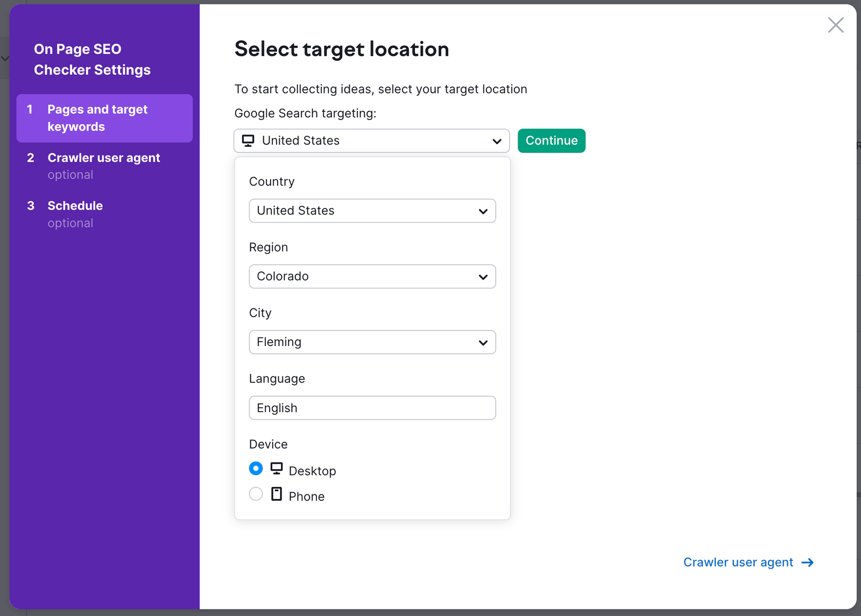Image resolution: width=861 pixels, height=616 pixels.
Task: Open the City dropdown showing Fleming
Action: [x=372, y=342]
